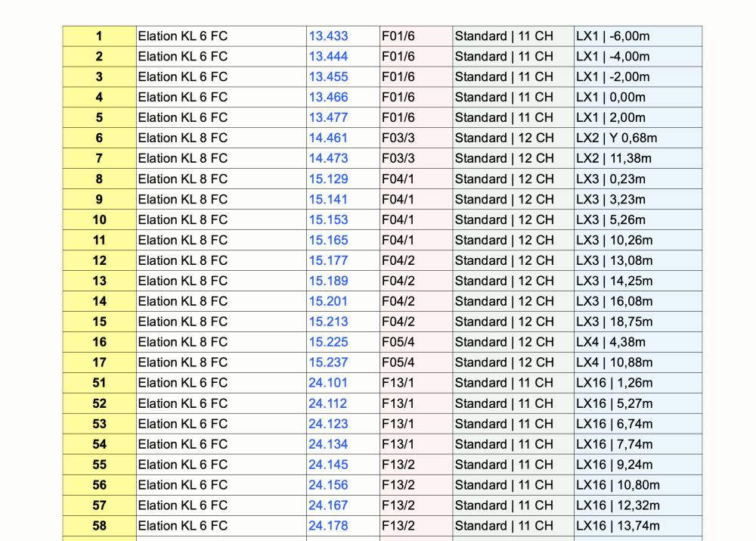Select the yellow row number 1 cell
This screenshot has width=756, height=541.
(x=99, y=36)
